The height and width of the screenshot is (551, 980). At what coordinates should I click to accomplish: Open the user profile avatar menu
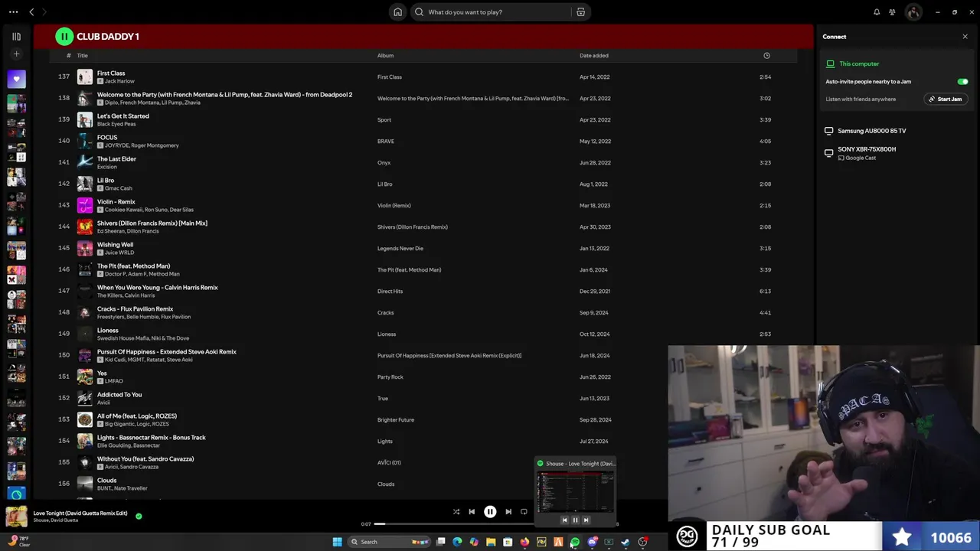coord(913,12)
